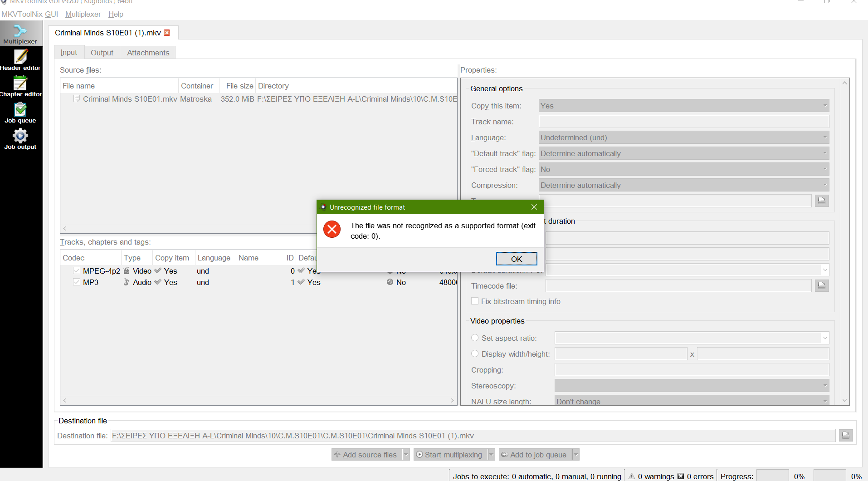
Task: Select the Set aspect ratio radio button
Action: (x=475, y=338)
